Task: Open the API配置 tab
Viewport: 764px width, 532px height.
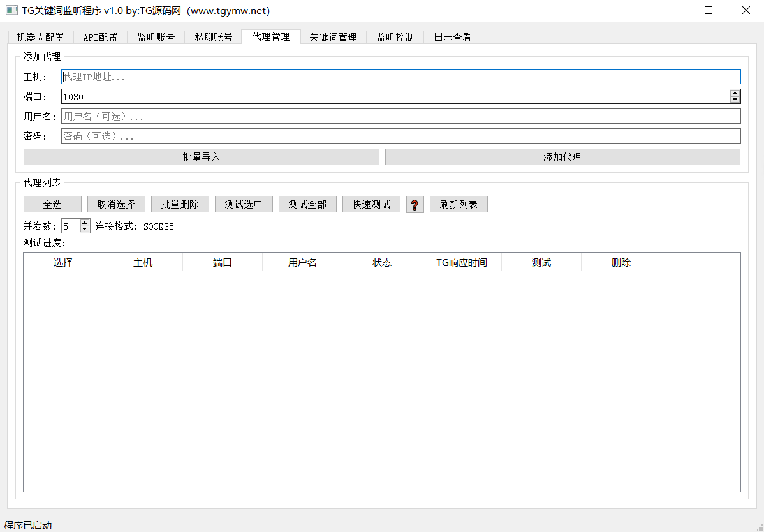Action: [x=100, y=37]
